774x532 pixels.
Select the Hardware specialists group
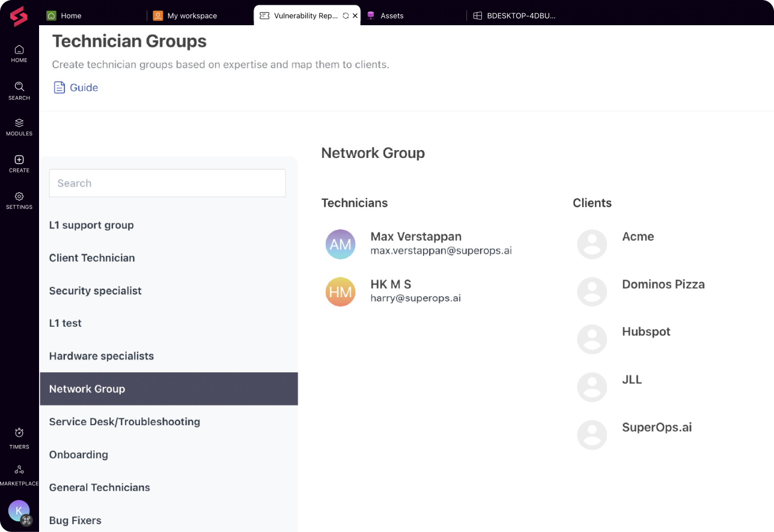[x=101, y=355]
